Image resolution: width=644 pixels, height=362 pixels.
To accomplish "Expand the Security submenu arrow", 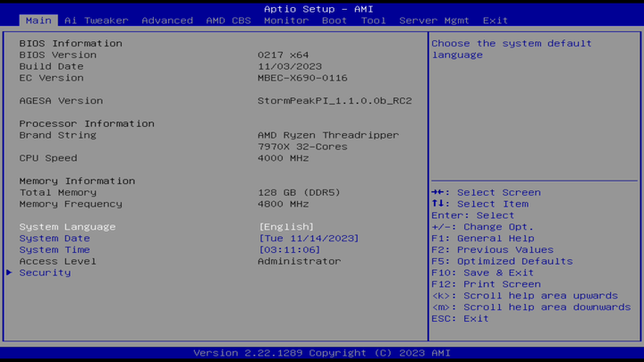I will coord(9,273).
